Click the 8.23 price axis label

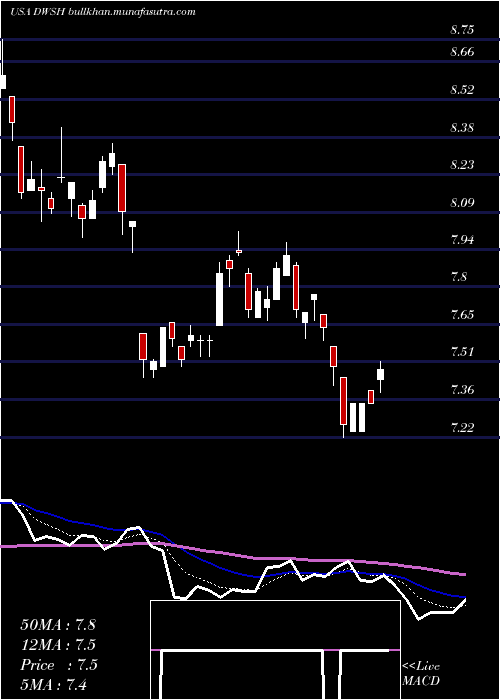[462, 165]
